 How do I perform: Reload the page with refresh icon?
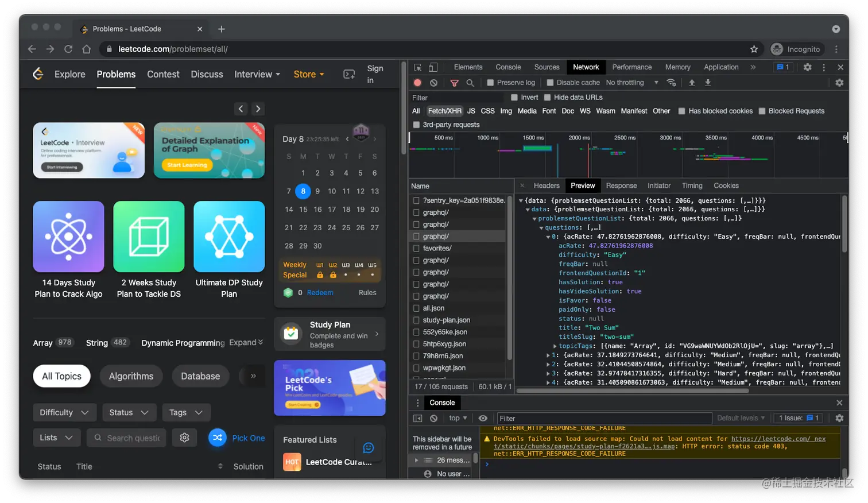[x=68, y=49]
